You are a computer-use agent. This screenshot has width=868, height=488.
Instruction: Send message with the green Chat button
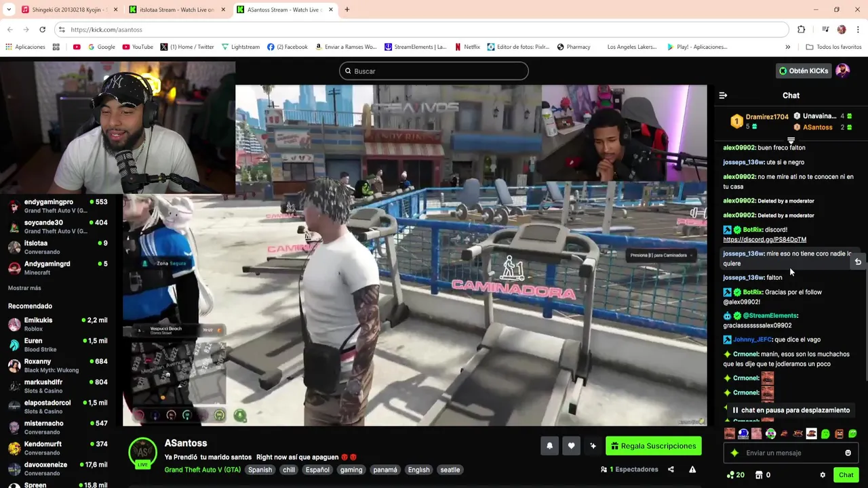click(846, 475)
